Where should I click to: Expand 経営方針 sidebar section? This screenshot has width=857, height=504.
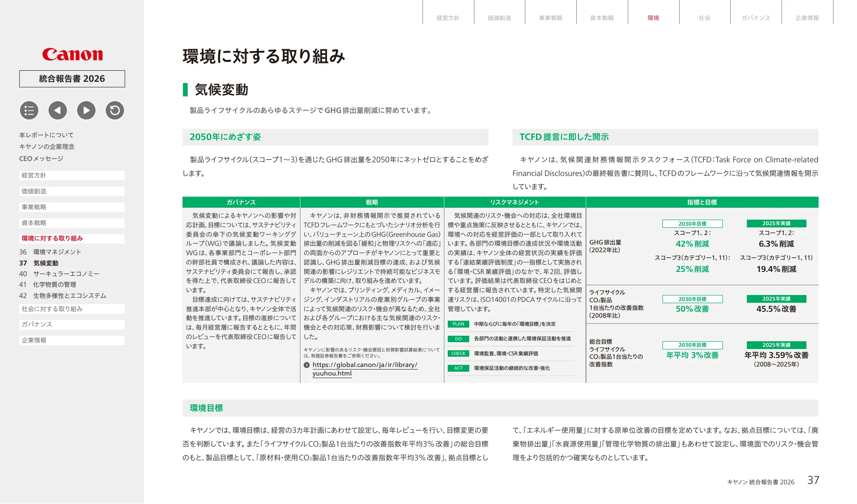(72, 176)
